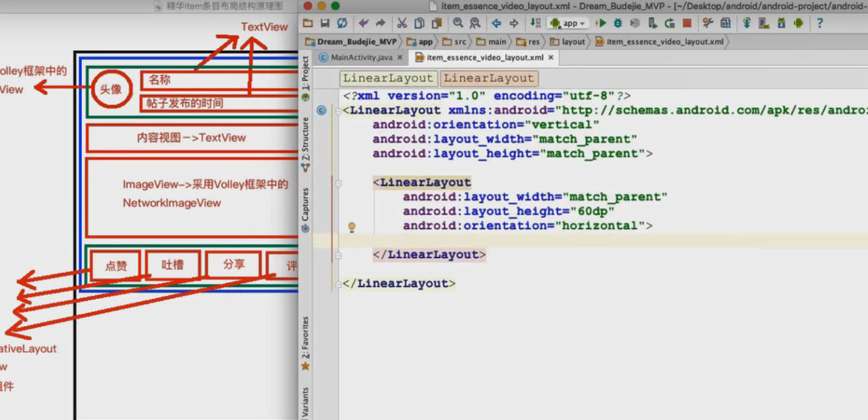Close the item_essence_video_layout.xml tab
This screenshot has width=868, height=420.
click(x=551, y=58)
